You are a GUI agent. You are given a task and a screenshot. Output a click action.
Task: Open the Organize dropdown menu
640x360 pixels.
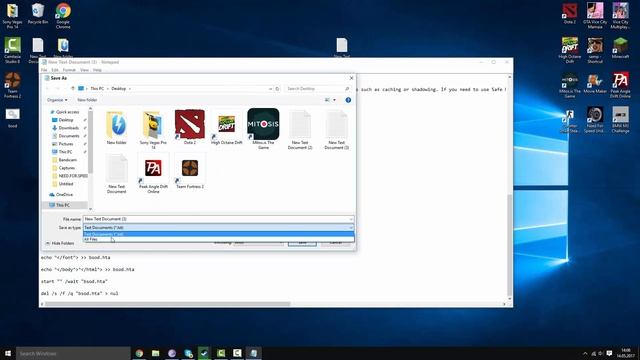57,100
